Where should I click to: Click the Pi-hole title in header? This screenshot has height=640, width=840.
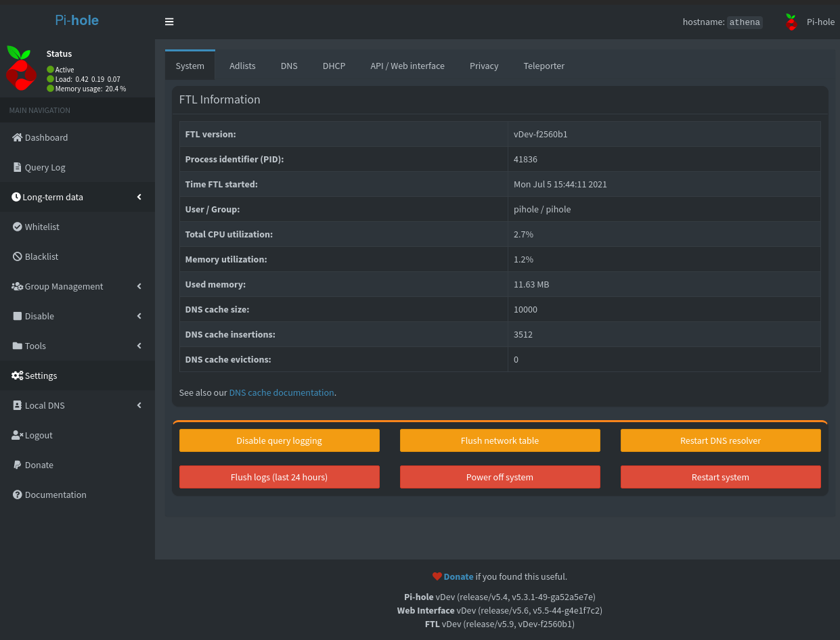tap(77, 20)
